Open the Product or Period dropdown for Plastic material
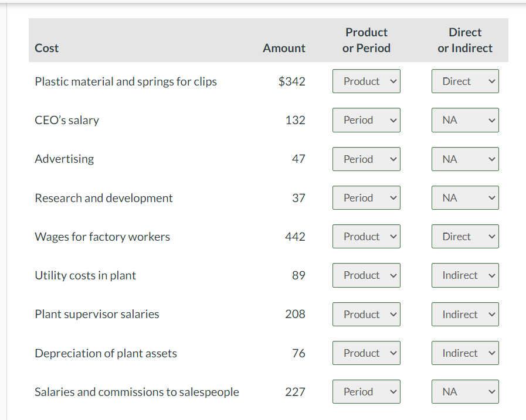This screenshot has height=420, width=526. pos(366,81)
